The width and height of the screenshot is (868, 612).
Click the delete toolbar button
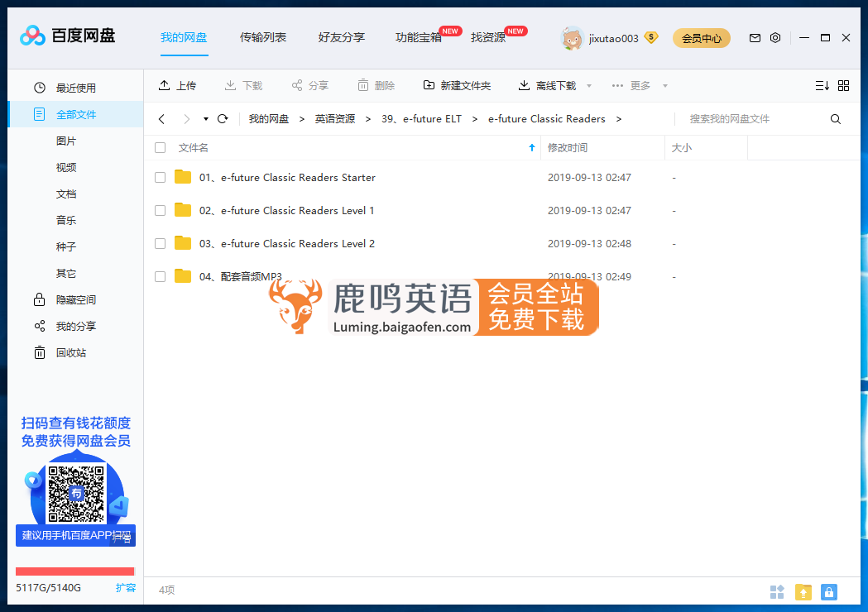point(376,85)
